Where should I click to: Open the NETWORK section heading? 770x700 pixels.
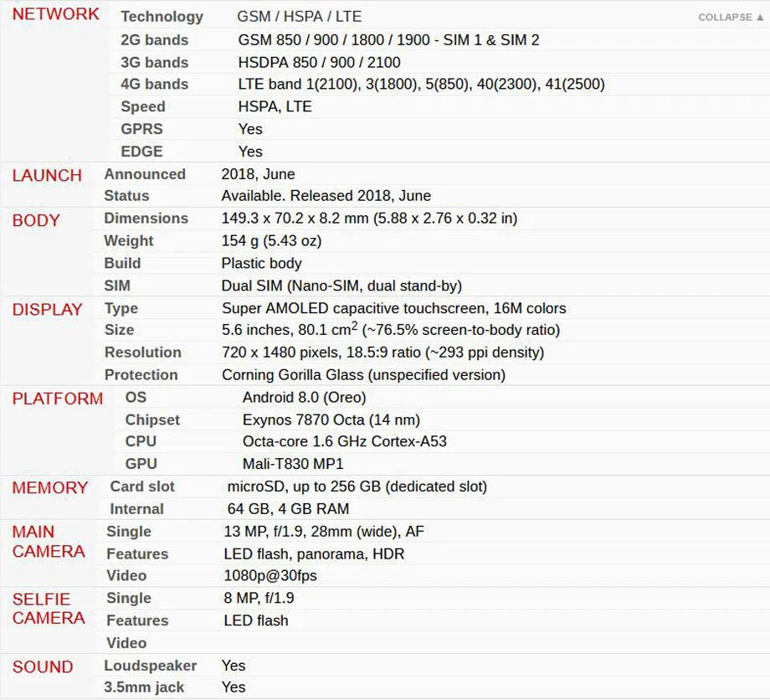[x=55, y=14]
